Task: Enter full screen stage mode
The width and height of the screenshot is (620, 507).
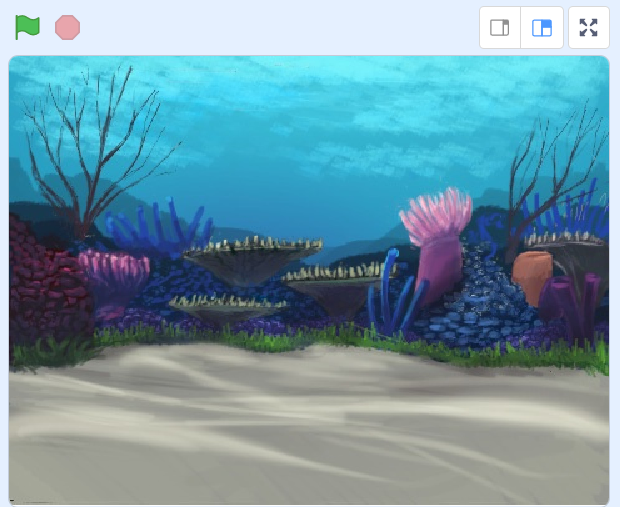Action: pos(589,28)
